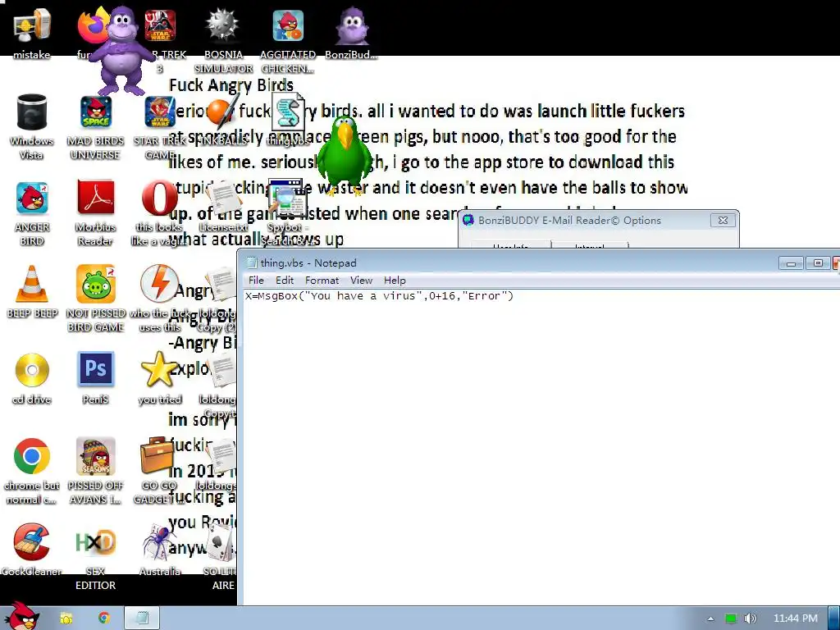Open the volume speaker tray icon
840x630 pixels.
point(750,619)
